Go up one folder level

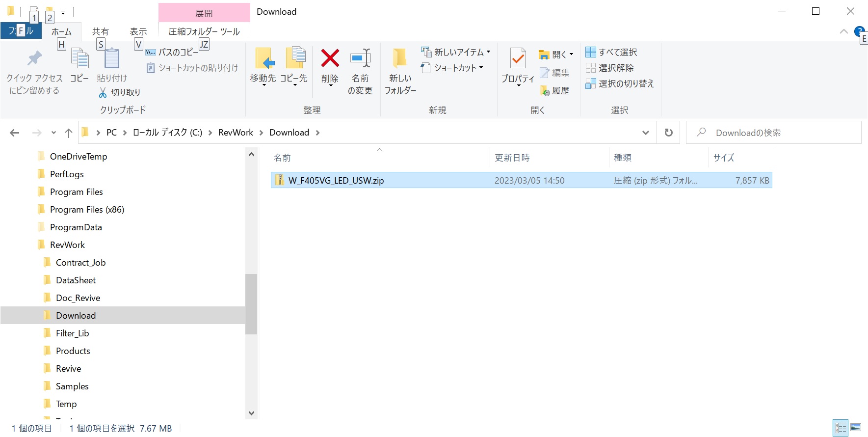(x=69, y=133)
